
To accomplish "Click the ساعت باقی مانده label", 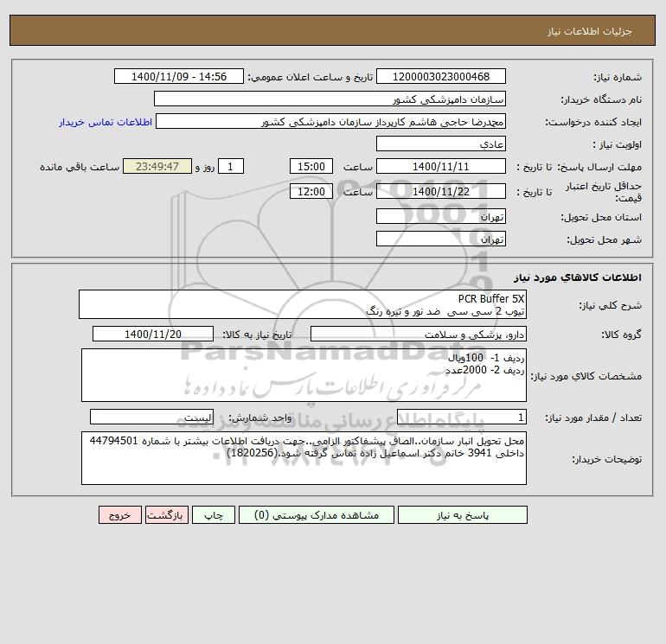I will point(80,167).
